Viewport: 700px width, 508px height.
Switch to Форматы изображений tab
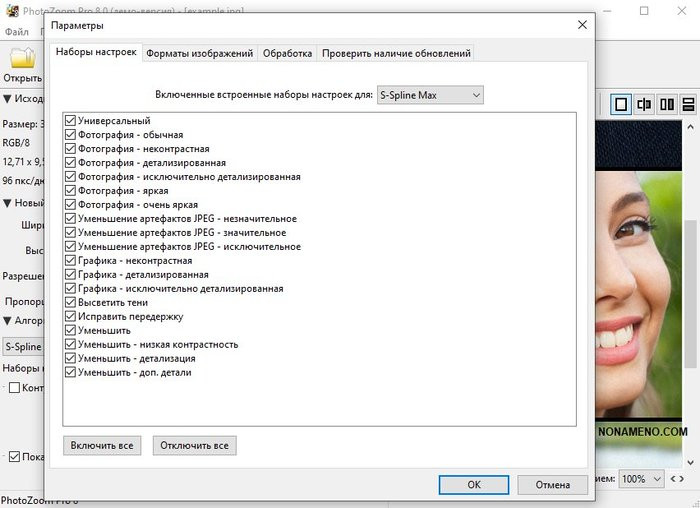pyautogui.click(x=200, y=54)
